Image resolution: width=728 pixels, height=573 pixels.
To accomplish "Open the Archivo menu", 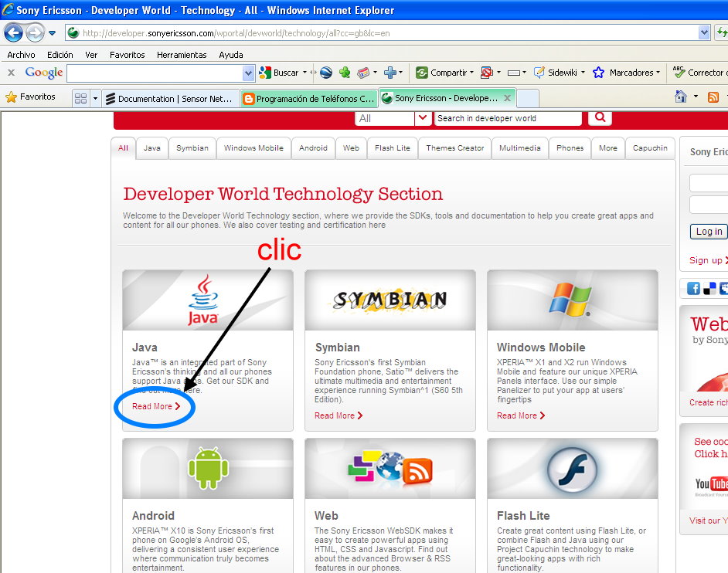I will [22, 55].
